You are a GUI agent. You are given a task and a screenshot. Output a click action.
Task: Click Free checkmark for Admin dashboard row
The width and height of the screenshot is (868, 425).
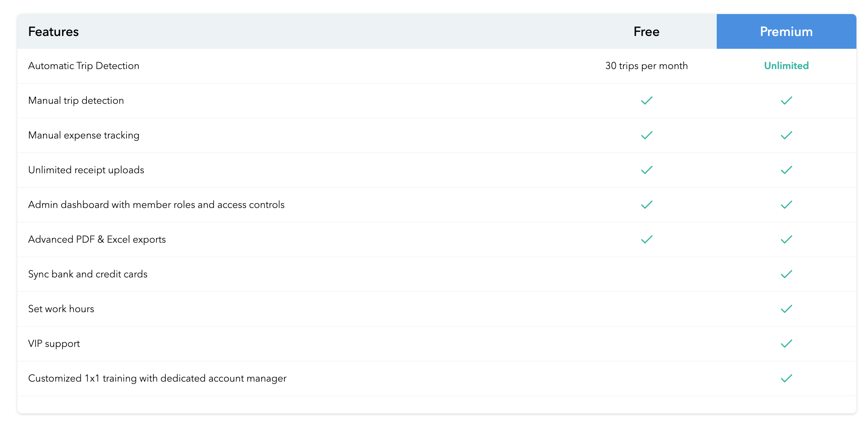pyautogui.click(x=646, y=205)
